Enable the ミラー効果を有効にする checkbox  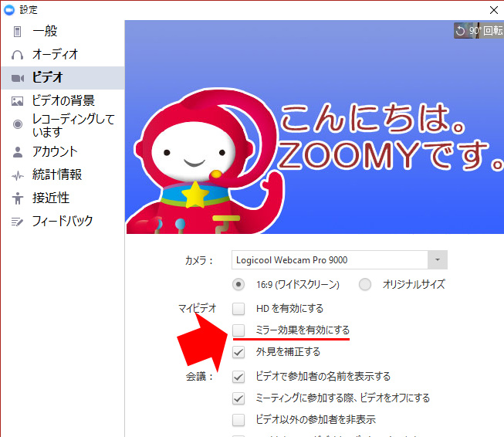(x=238, y=330)
